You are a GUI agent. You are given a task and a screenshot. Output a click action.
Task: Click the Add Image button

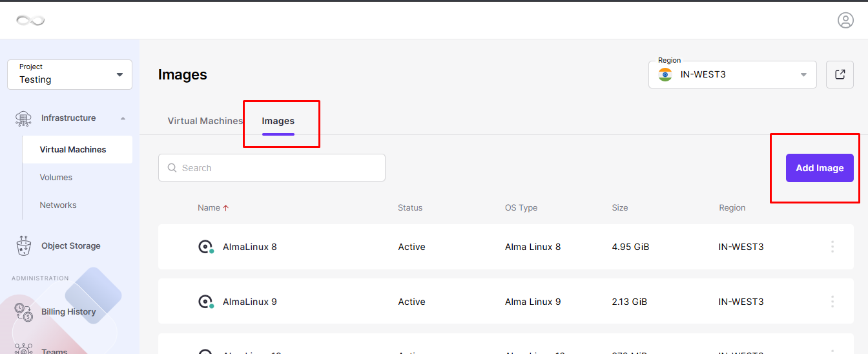[x=820, y=168]
